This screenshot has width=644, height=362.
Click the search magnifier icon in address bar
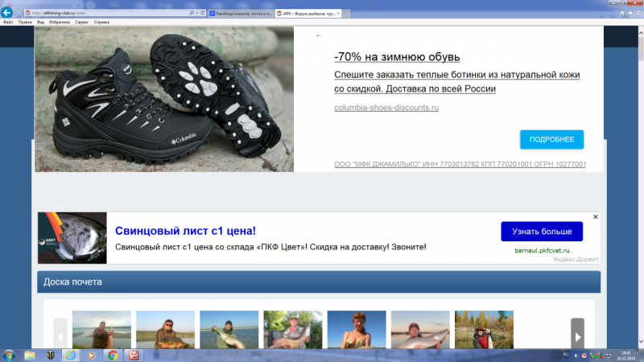point(192,13)
